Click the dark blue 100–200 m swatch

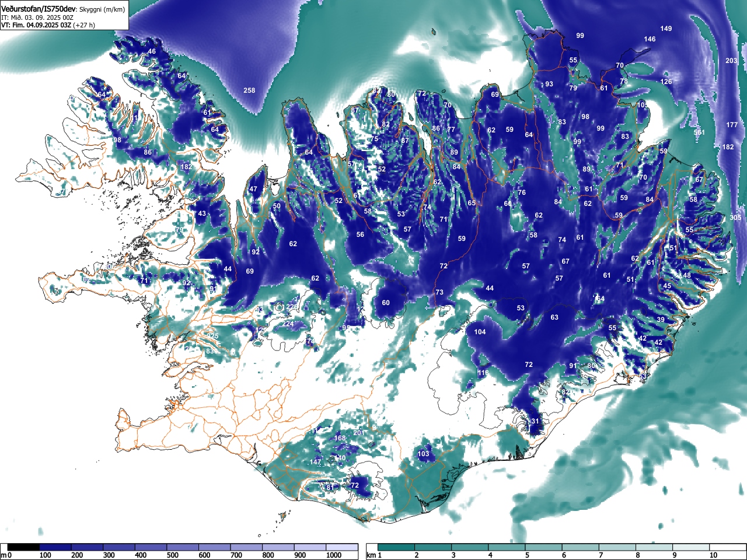pos(55,547)
